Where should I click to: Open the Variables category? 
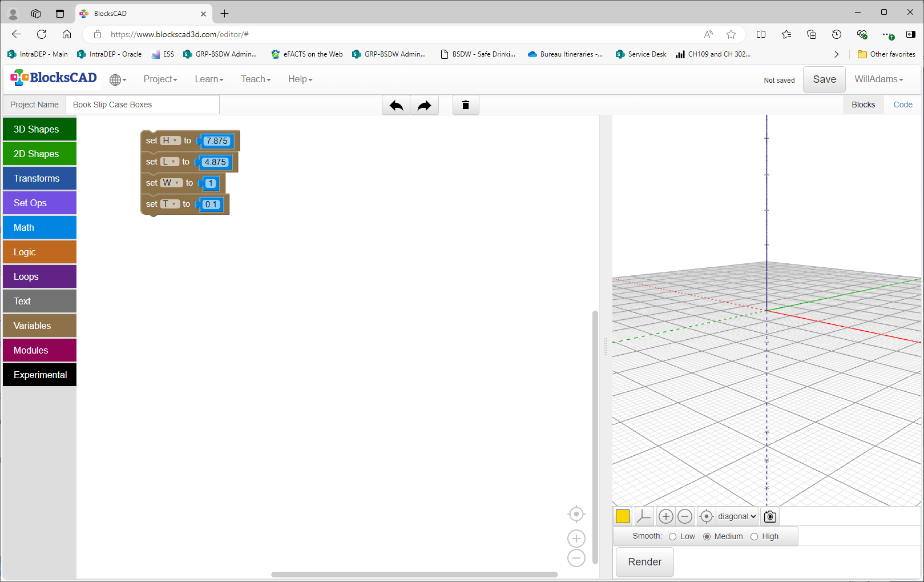tap(39, 326)
